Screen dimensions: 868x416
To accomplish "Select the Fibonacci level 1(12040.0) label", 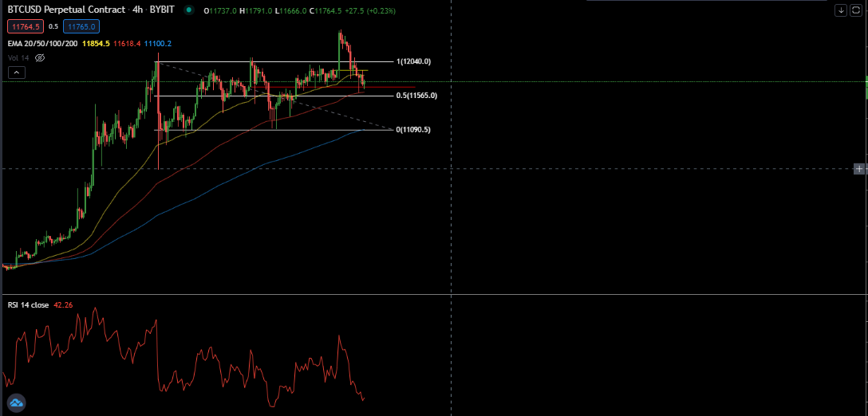I will 413,61.
